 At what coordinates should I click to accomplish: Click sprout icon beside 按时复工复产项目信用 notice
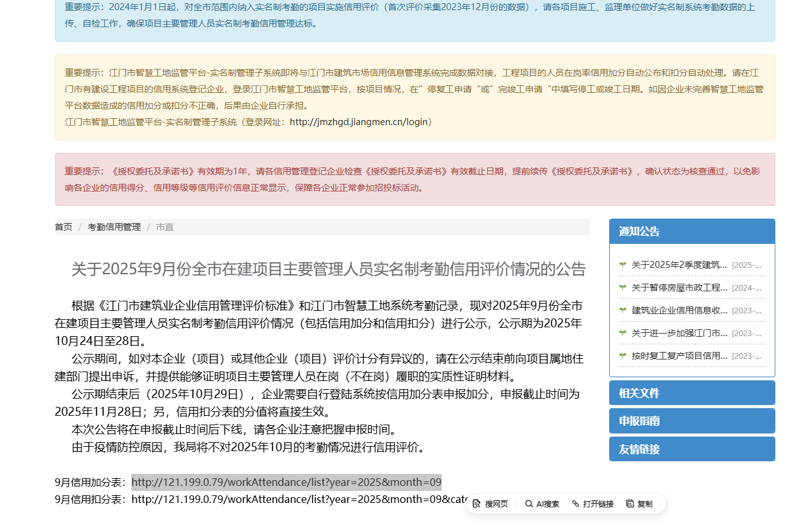tap(623, 356)
